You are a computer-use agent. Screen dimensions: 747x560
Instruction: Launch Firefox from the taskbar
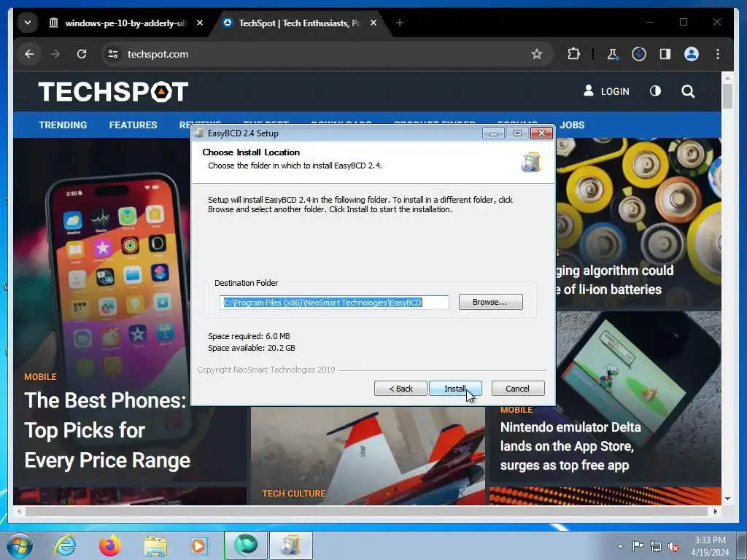[110, 545]
